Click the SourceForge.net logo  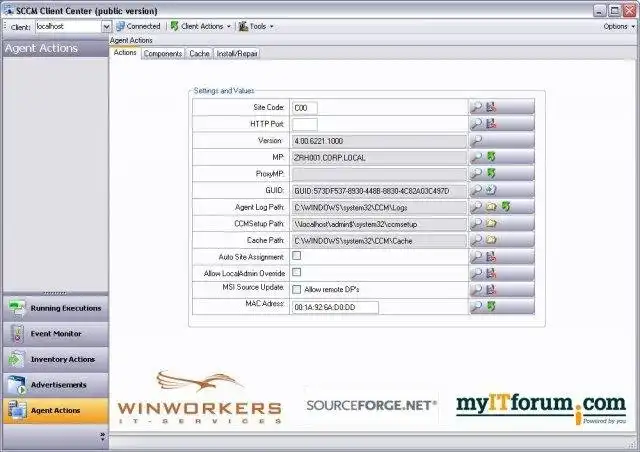click(x=371, y=405)
